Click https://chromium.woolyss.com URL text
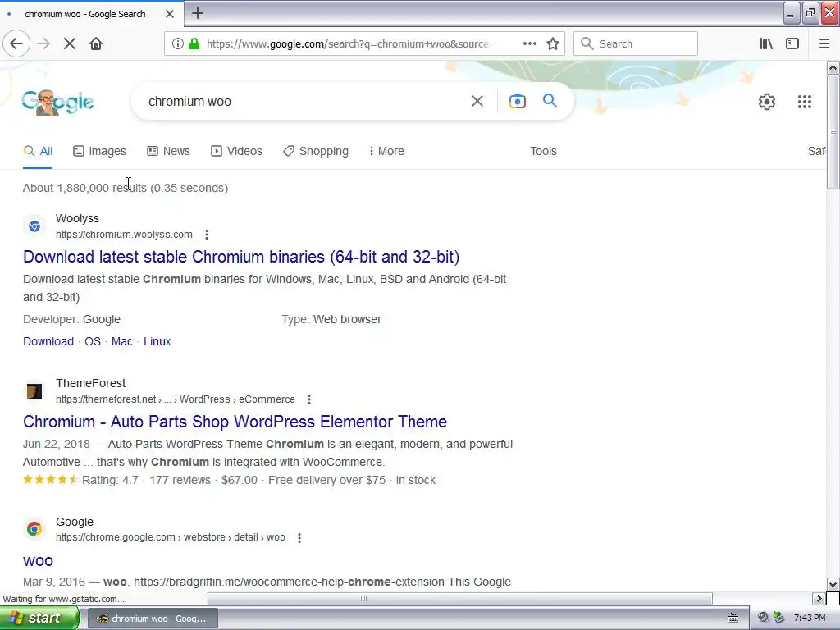Screen dimensions: 840x630 (124, 235)
